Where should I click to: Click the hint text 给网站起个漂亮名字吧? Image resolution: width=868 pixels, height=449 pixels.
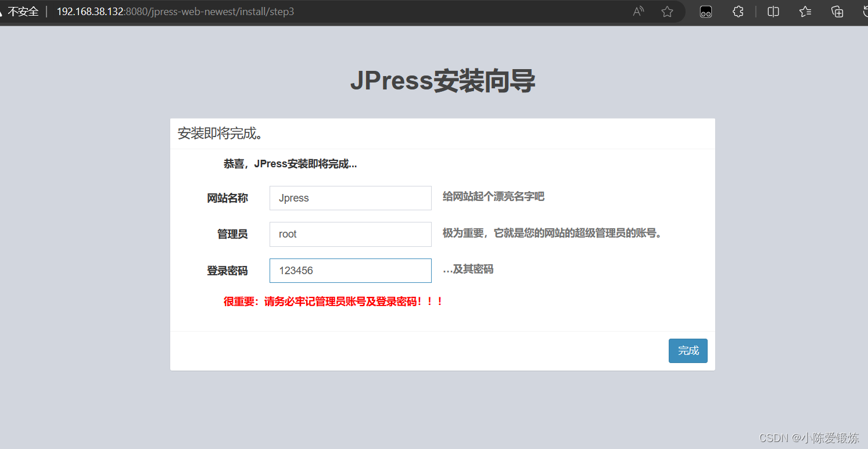click(493, 196)
